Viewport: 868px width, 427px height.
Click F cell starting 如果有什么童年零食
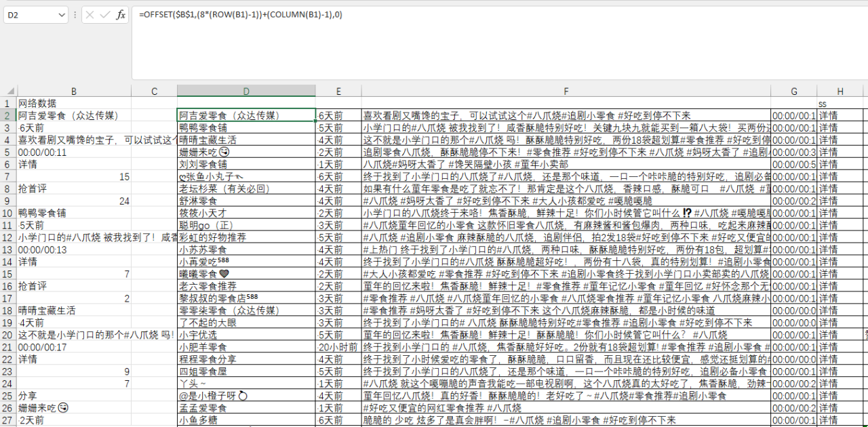(x=566, y=189)
